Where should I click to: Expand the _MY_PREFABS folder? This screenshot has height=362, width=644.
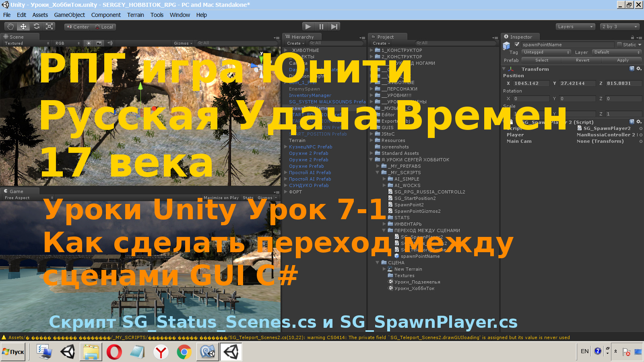click(x=378, y=166)
